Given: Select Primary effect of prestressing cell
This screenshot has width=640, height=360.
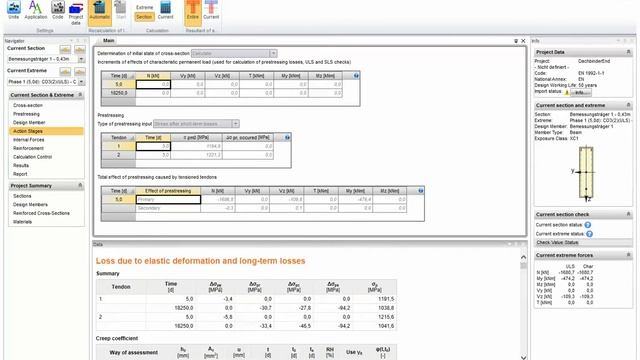Looking at the screenshot, I should pyautogui.click(x=168, y=200).
